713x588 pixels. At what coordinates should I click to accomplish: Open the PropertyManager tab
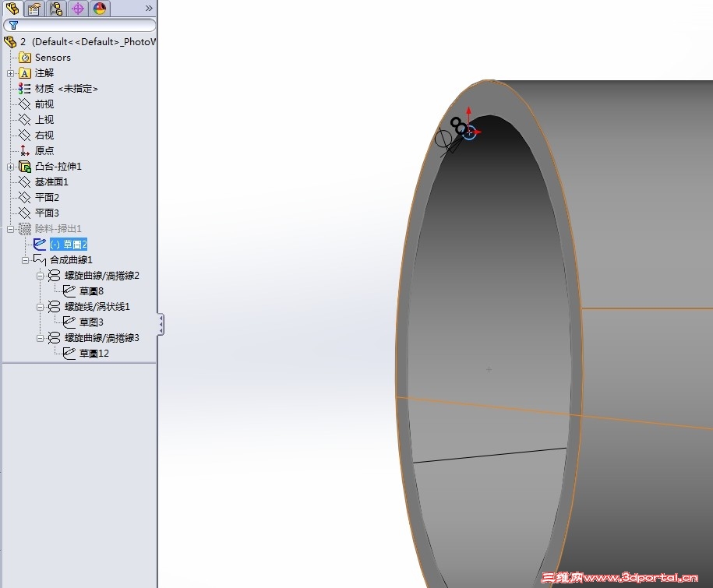[34, 9]
